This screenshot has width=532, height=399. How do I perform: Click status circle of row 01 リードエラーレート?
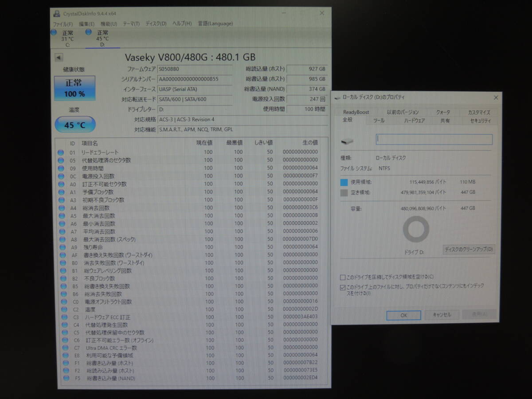coord(61,153)
